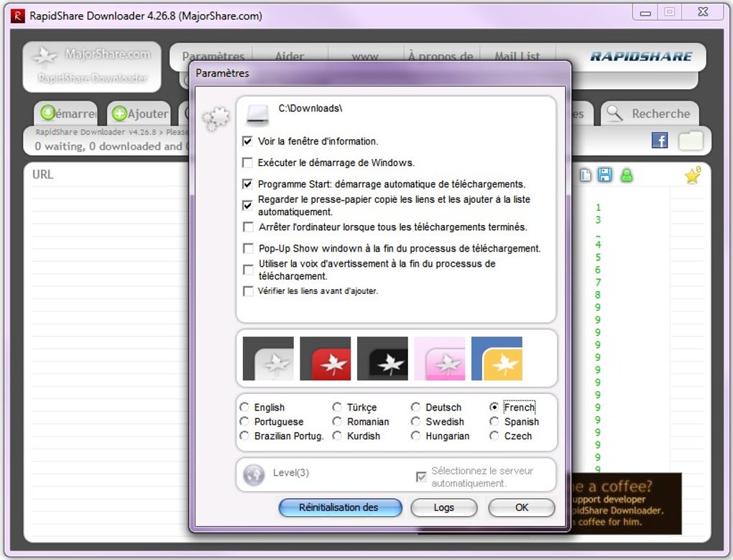
Task: Click the C:\Downloads\ path text
Action: pos(310,109)
